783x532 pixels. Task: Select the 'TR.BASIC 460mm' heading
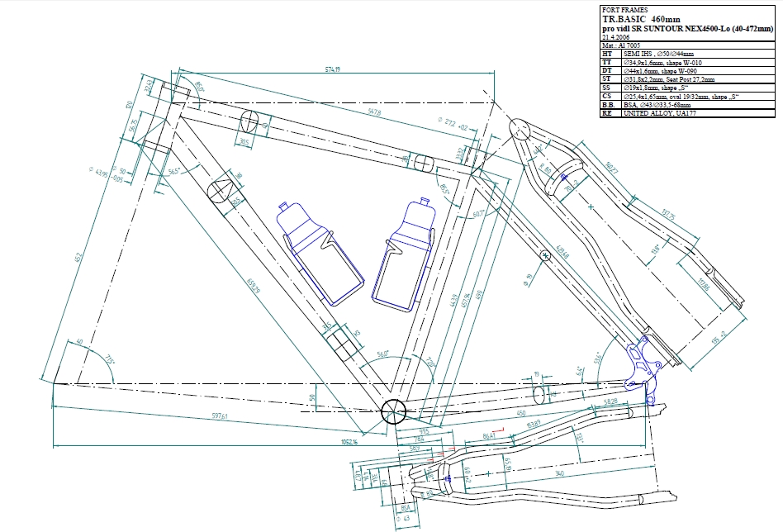click(x=641, y=20)
